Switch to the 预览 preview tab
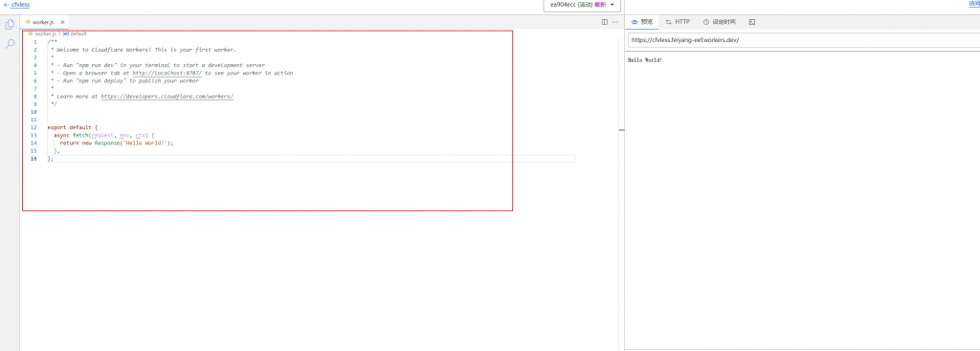 pos(642,22)
